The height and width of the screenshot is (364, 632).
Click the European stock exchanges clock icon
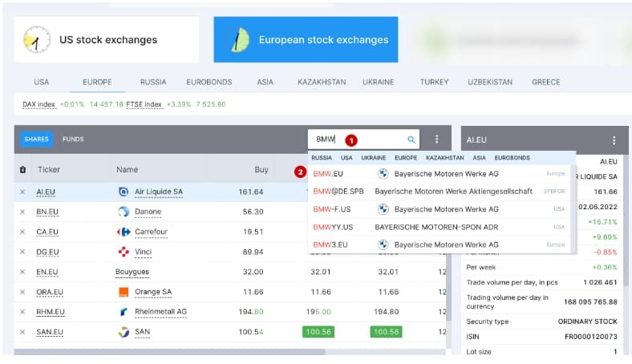[240, 40]
